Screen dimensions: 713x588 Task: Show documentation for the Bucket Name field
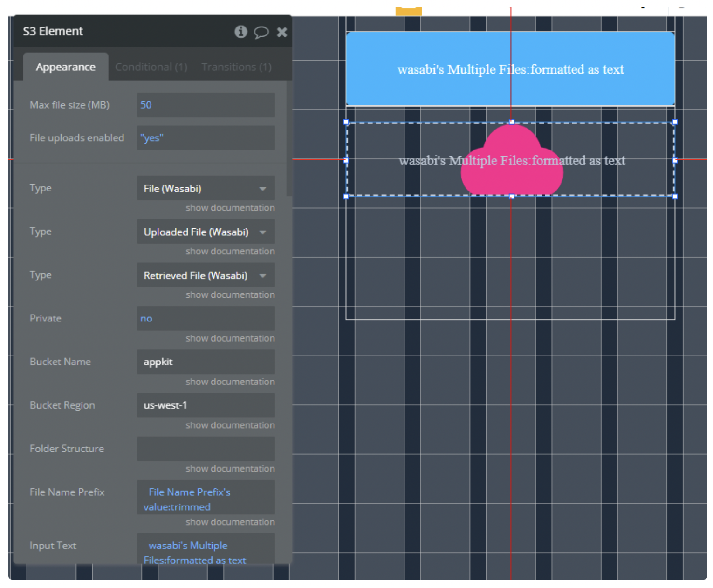pos(230,382)
